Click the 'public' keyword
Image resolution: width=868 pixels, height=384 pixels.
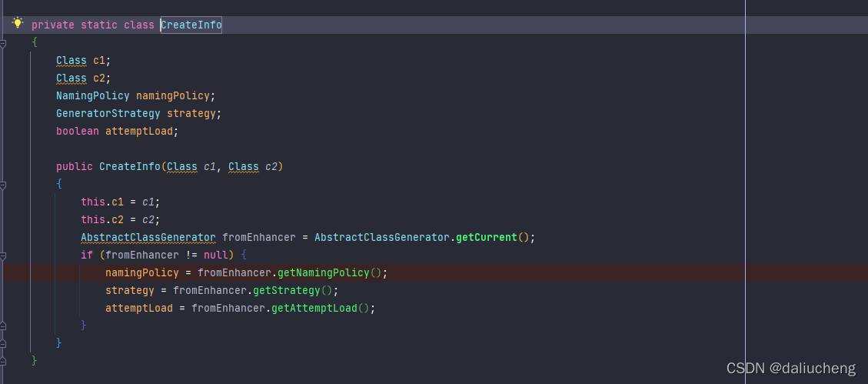point(74,167)
